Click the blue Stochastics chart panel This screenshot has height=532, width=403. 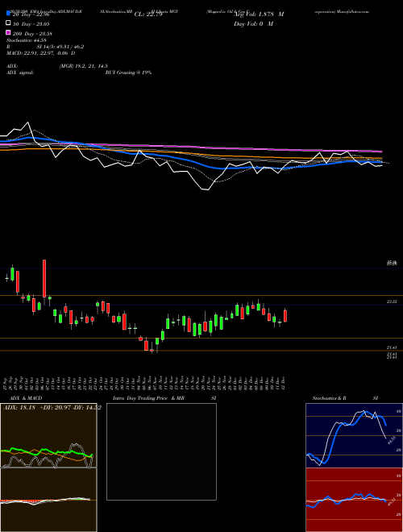pos(354,435)
